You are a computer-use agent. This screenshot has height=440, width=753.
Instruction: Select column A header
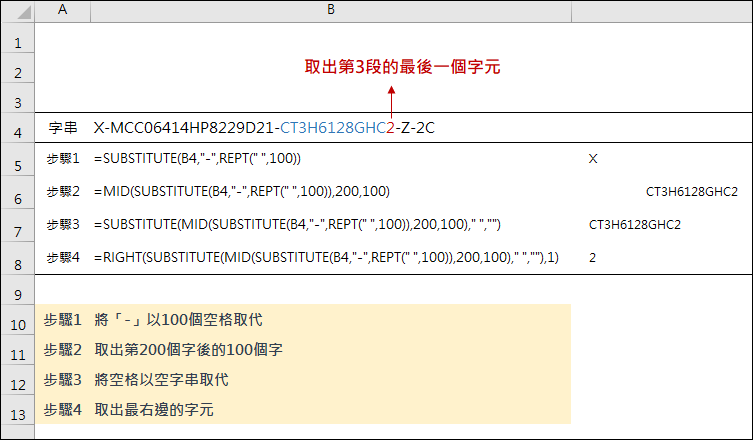(62, 11)
